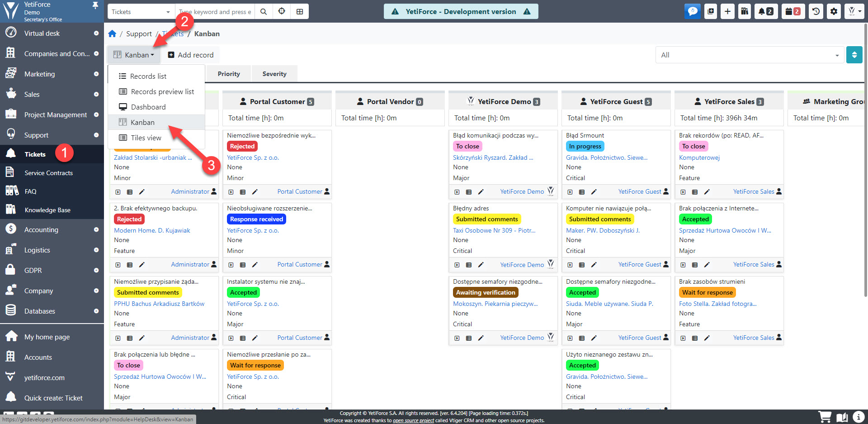Screen dimensions: 868x424
Task: Toggle the blue sort arrows button beside the filter
Action: (x=854, y=55)
